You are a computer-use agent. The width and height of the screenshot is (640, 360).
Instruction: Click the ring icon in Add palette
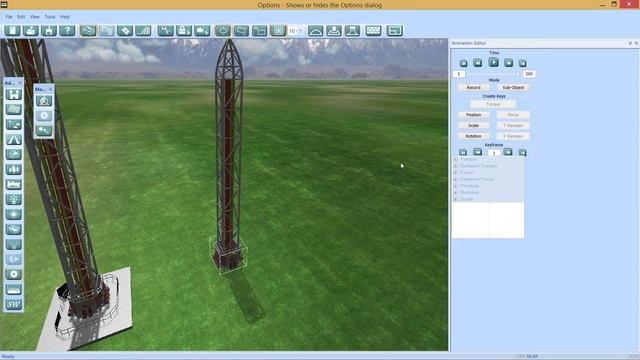(13, 274)
